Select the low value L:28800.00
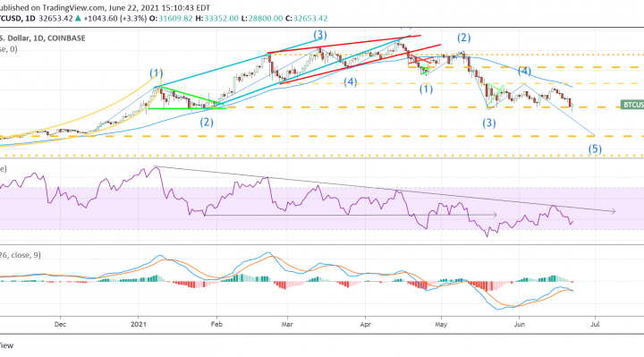644x357 pixels. [261, 19]
